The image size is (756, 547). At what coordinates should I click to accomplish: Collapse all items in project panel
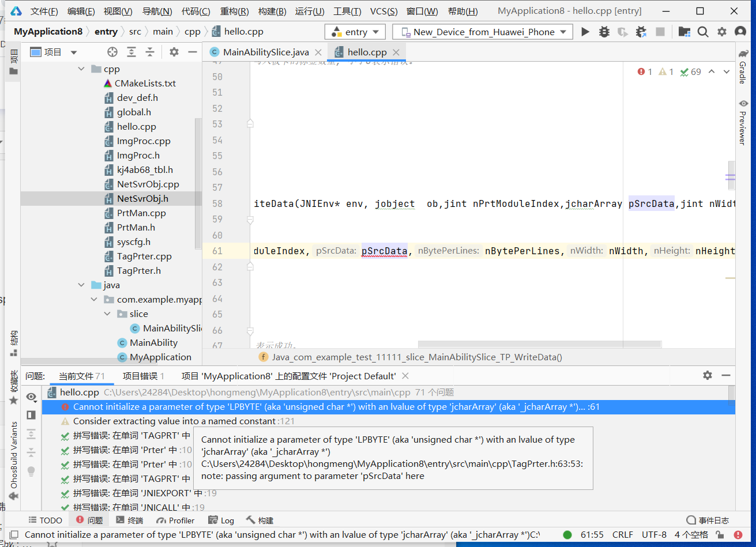(150, 52)
